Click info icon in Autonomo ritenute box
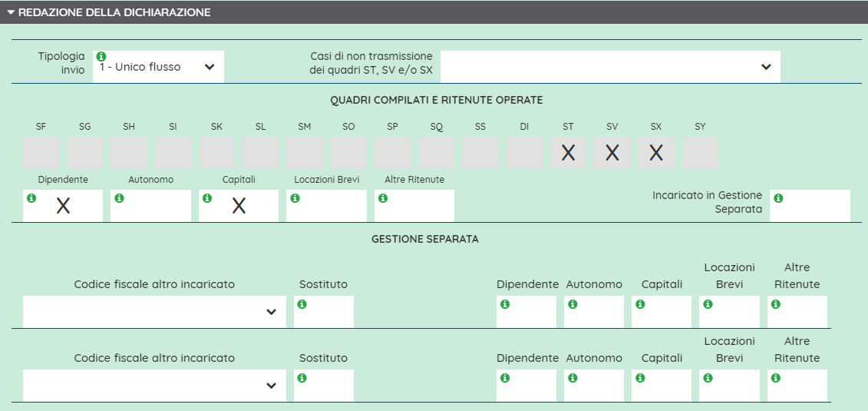 click(x=119, y=198)
